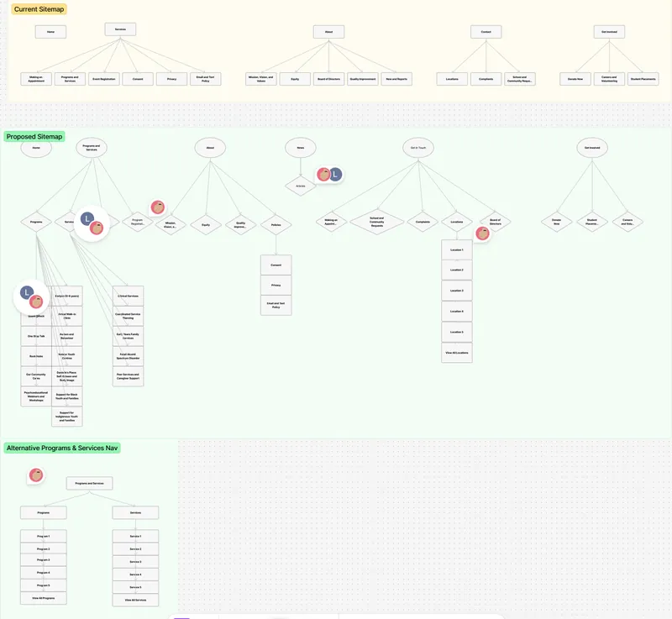Screen dimensions: 672x619
Task: Open comment pin beside Program Registration diamond
Action: [157, 207]
